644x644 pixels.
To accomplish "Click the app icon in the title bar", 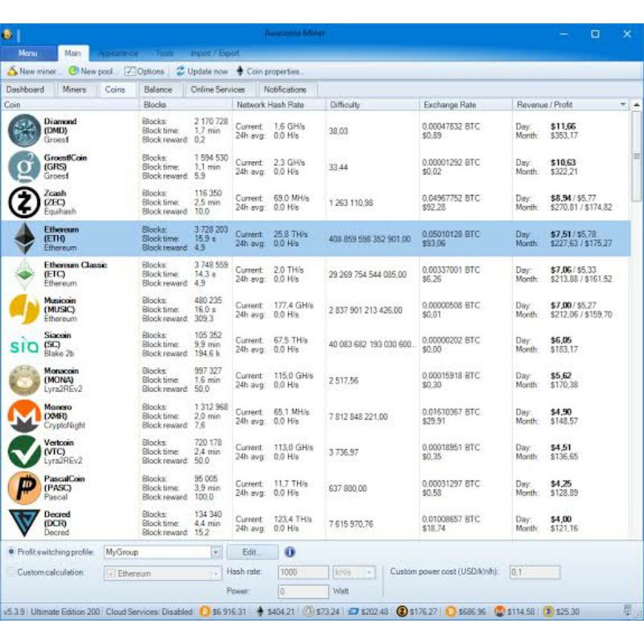I will (7, 34).
